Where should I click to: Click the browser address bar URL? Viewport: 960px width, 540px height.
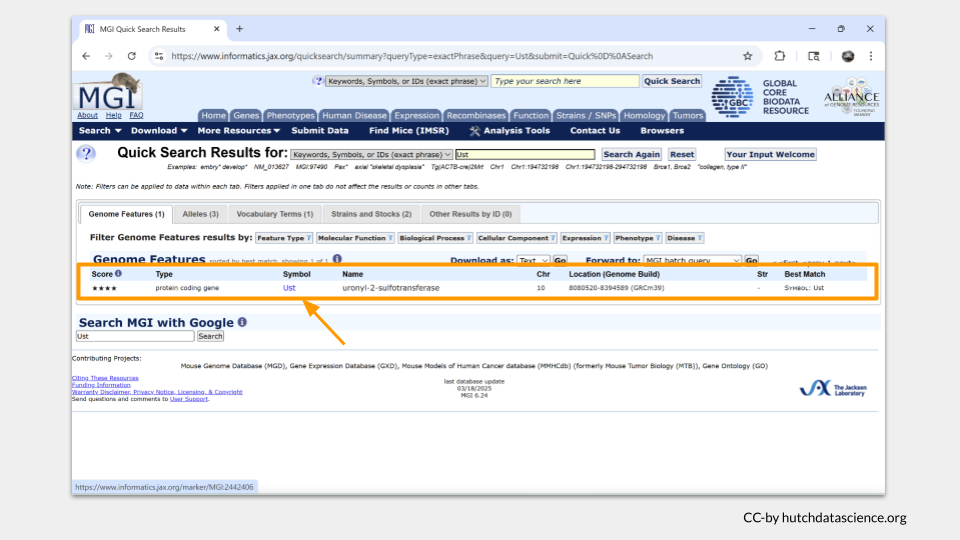coord(412,56)
